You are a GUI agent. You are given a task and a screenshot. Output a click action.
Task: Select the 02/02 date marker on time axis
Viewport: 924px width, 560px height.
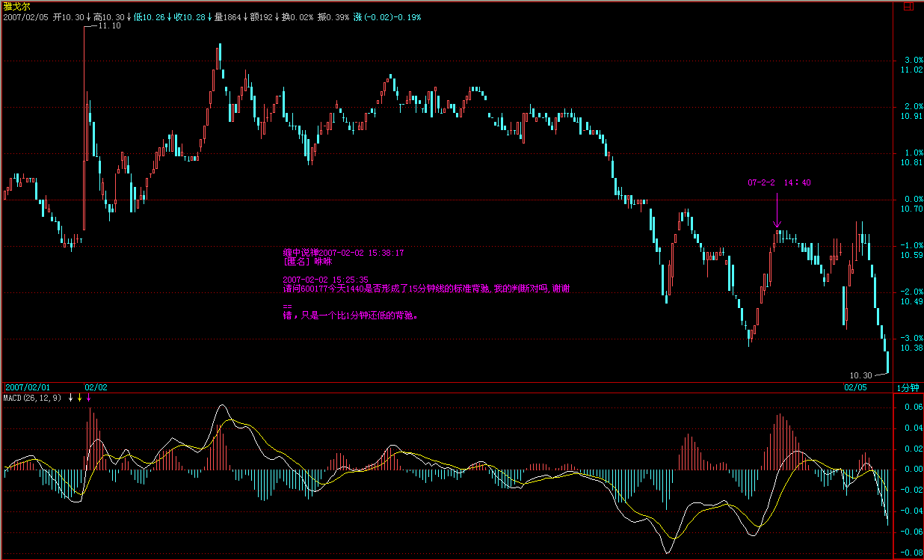96,387
